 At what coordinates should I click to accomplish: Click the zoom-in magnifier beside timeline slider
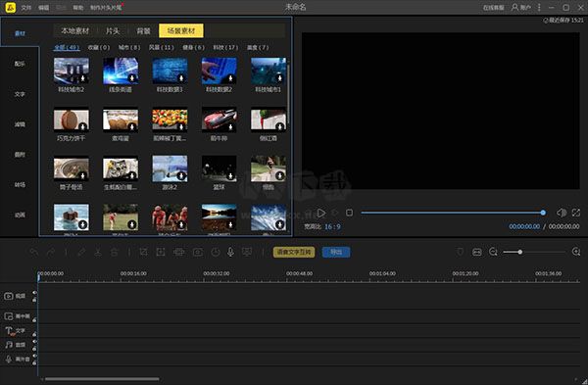576,252
